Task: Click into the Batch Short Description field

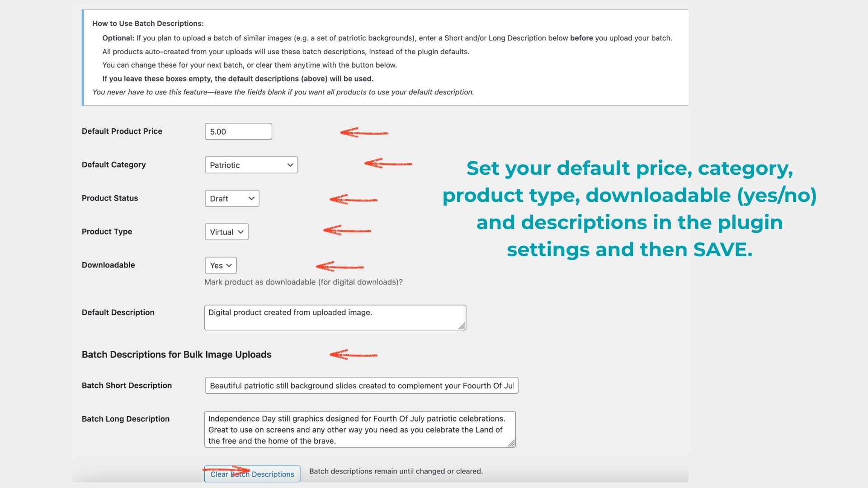Action: click(x=361, y=385)
